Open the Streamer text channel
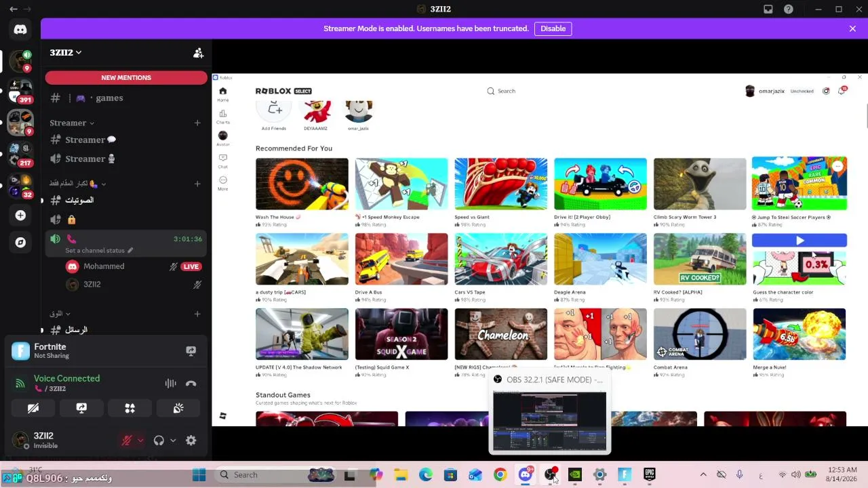 tap(126, 140)
